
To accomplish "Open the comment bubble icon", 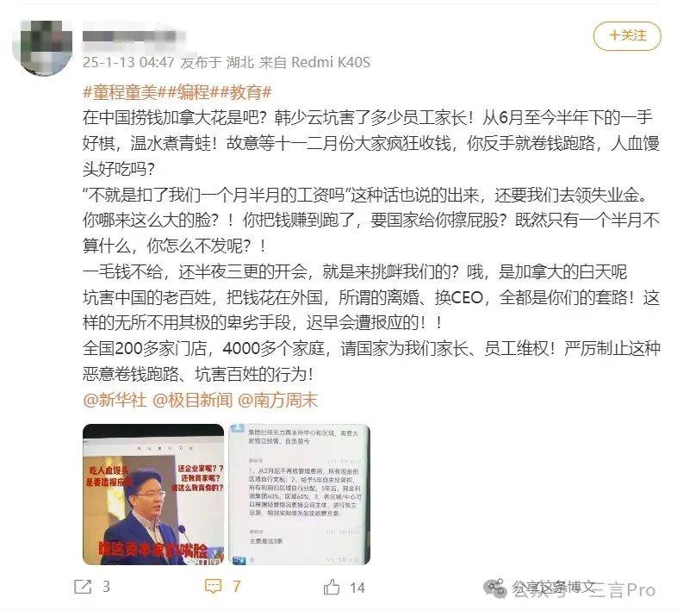I will tap(213, 586).
